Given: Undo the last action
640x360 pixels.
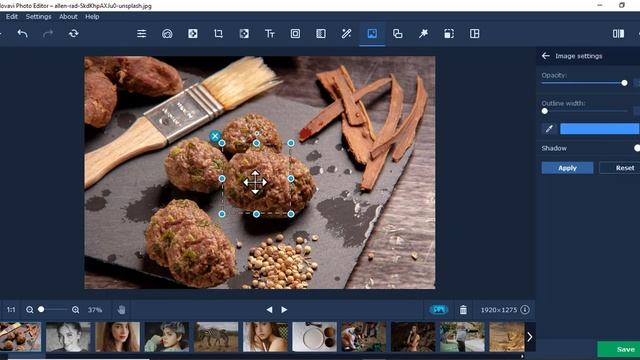Looking at the screenshot, I should (23, 33).
